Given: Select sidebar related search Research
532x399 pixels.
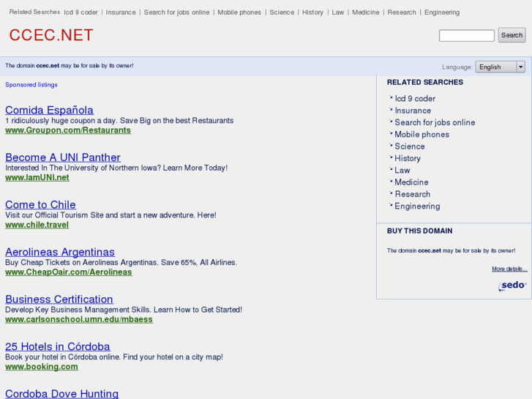Looking at the screenshot, I should (x=412, y=194).
